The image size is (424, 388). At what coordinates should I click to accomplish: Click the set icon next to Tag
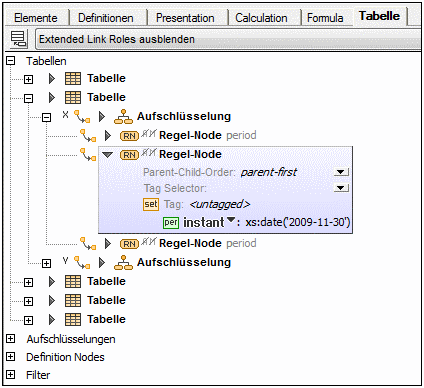pyautogui.click(x=151, y=204)
